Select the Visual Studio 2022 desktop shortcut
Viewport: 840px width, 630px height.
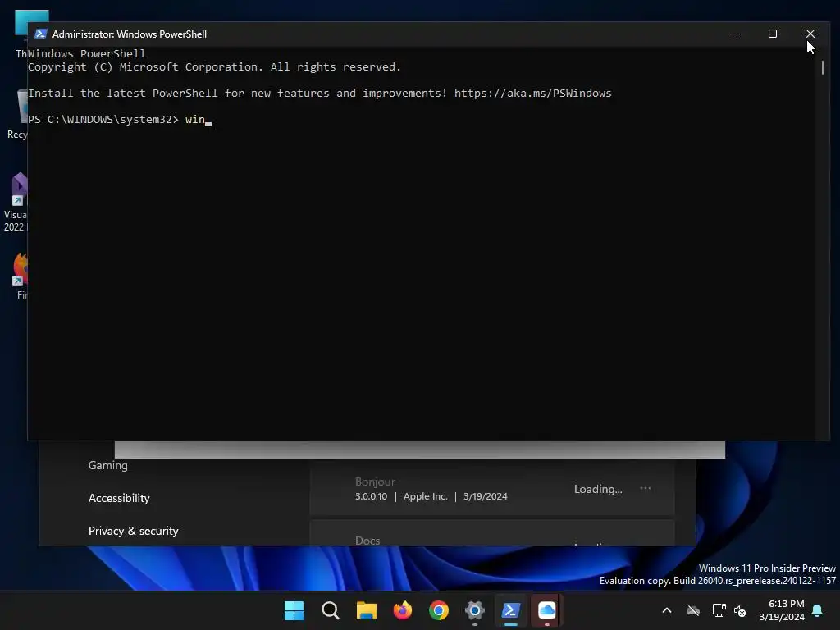(15, 203)
